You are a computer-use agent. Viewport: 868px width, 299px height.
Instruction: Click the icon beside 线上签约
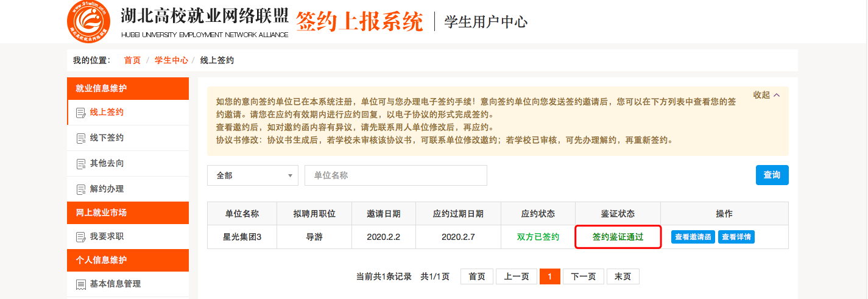click(x=80, y=113)
